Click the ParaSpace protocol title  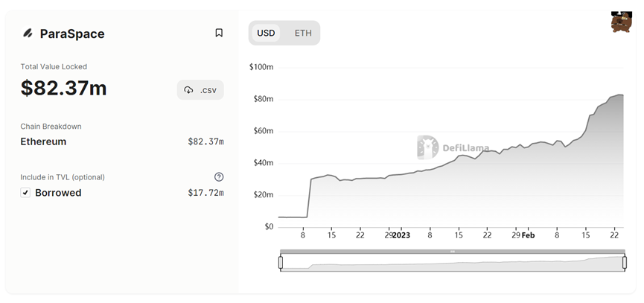[72, 34]
